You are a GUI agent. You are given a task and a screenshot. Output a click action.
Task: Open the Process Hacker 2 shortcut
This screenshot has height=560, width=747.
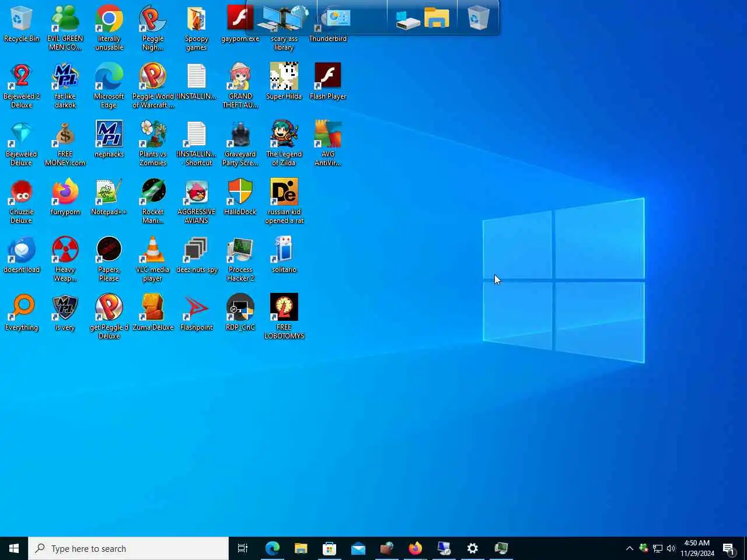coord(240,258)
